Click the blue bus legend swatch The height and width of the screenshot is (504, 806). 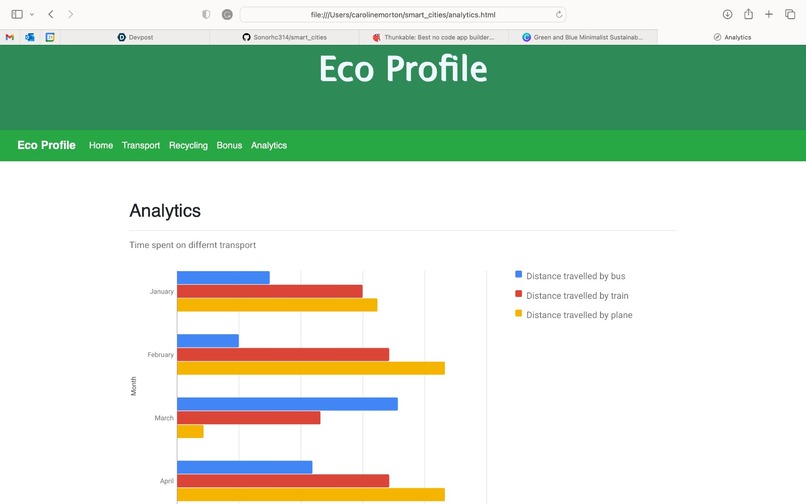(x=519, y=275)
